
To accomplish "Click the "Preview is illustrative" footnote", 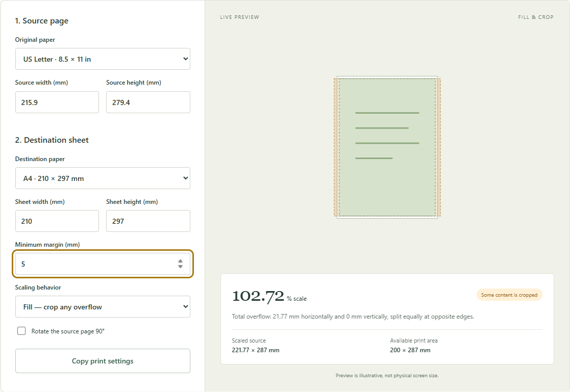I will point(387,376).
